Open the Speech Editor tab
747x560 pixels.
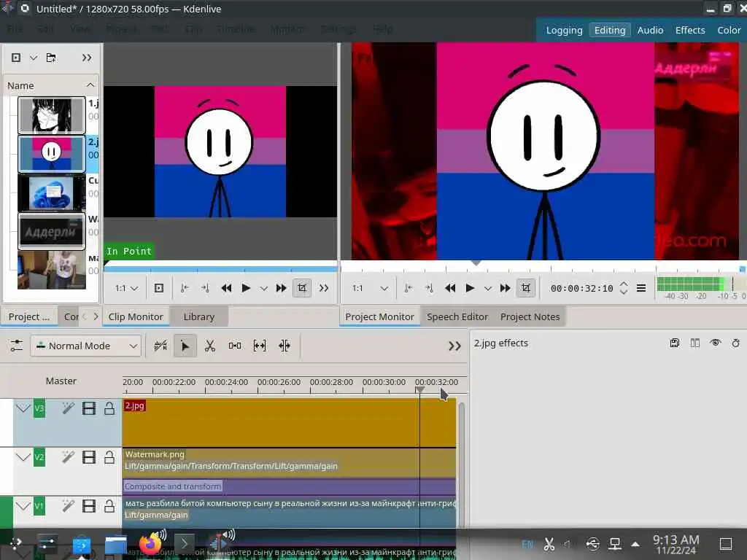click(x=457, y=316)
